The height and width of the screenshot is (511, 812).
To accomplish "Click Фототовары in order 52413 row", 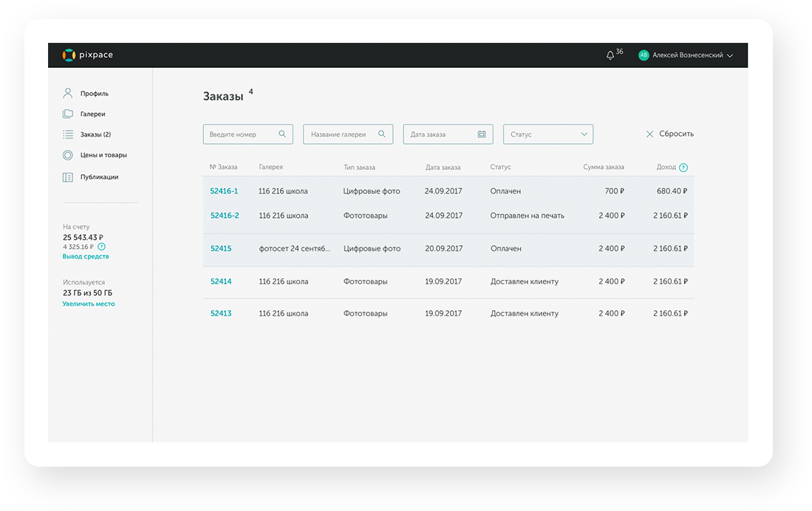I will 365,313.
